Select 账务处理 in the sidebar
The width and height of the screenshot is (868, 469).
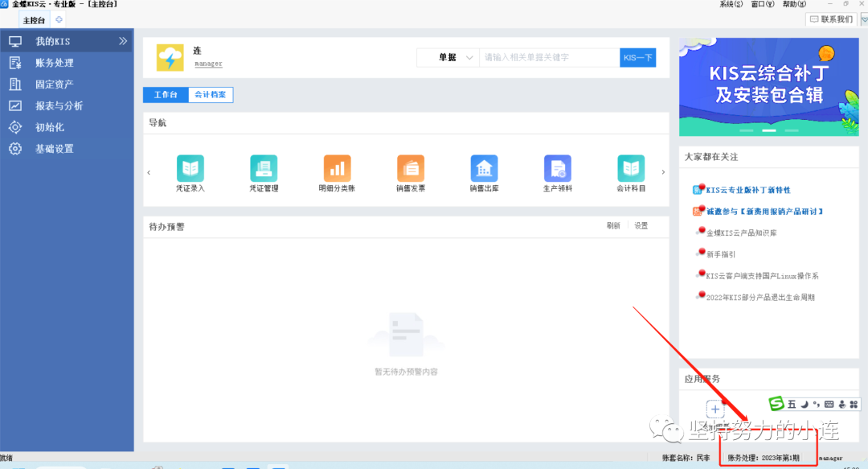(54, 63)
